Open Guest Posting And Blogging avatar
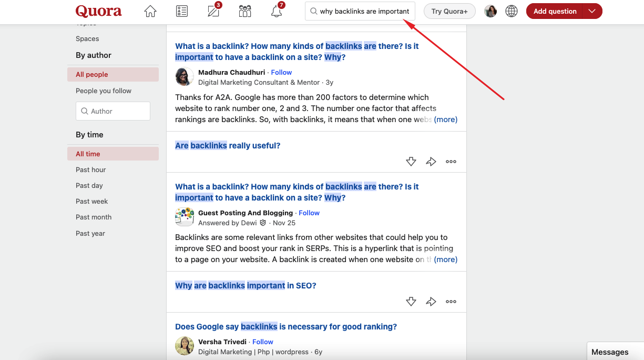The height and width of the screenshot is (360, 644). coord(185,217)
